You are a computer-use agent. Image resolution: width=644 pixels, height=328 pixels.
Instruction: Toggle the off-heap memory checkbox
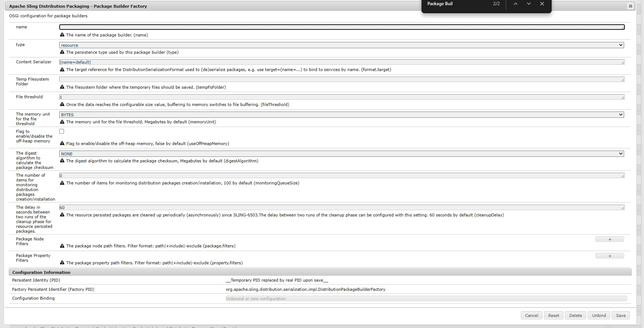click(62, 131)
